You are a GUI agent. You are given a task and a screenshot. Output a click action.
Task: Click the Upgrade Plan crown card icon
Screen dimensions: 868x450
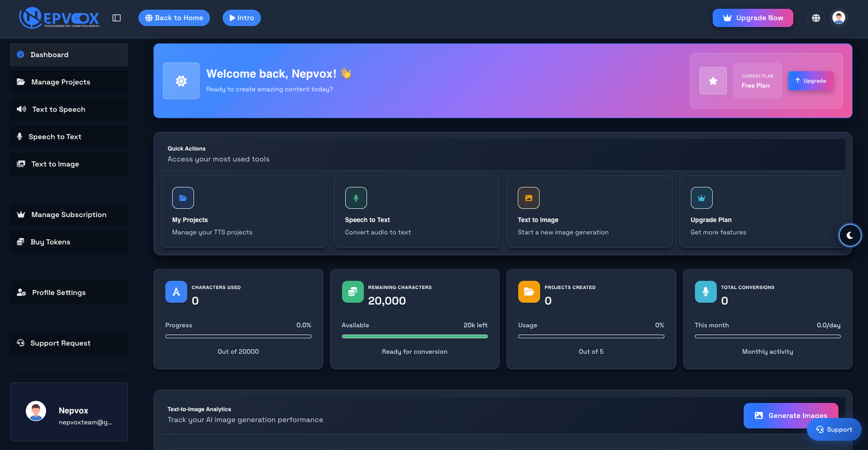point(701,198)
